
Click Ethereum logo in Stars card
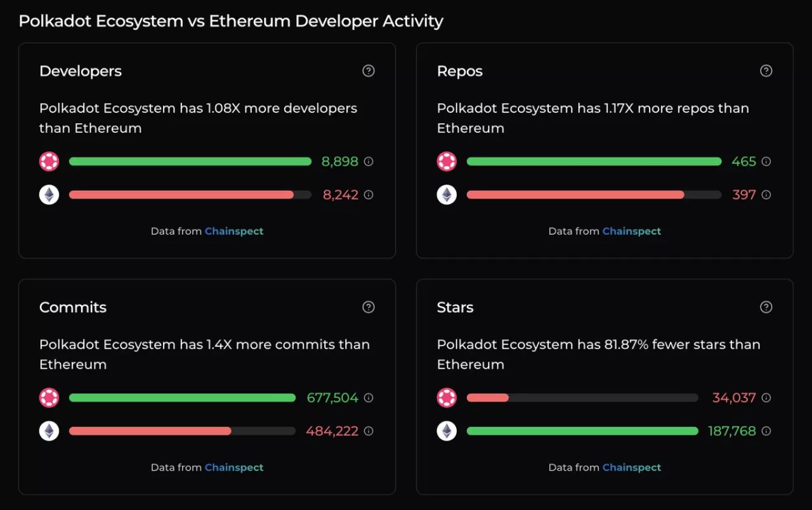coord(447,431)
